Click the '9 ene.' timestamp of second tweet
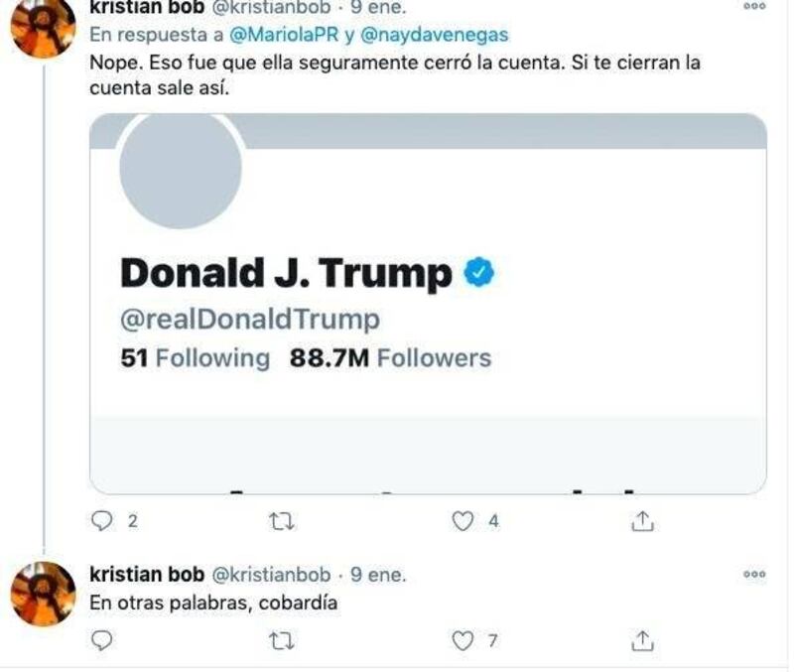This screenshot has width=794, height=672. point(377,575)
